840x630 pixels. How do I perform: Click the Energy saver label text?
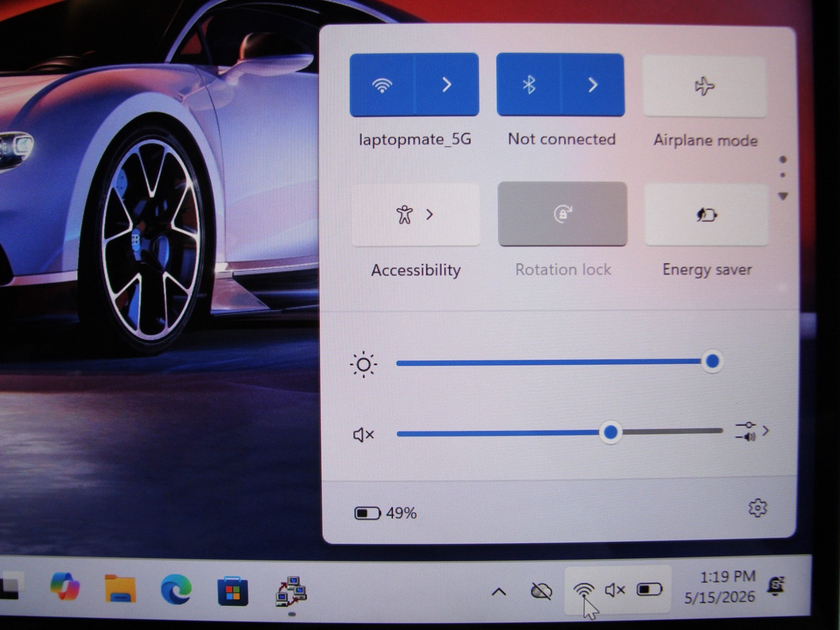(707, 270)
